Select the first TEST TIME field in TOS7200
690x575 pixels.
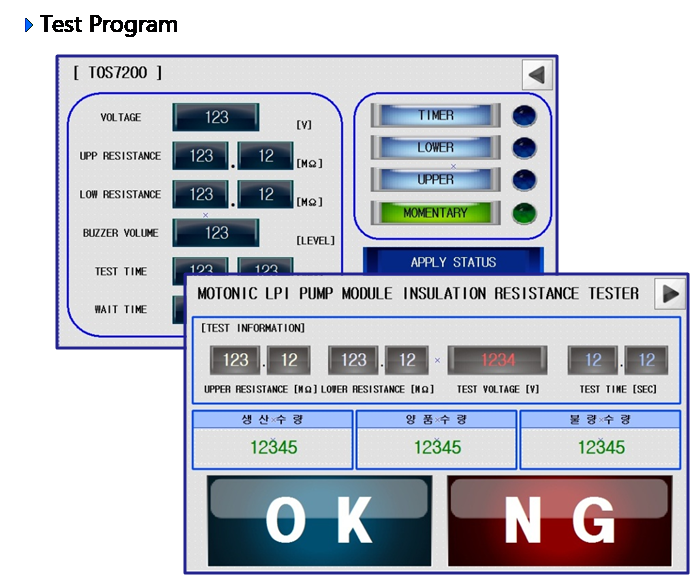pyautogui.click(x=201, y=266)
